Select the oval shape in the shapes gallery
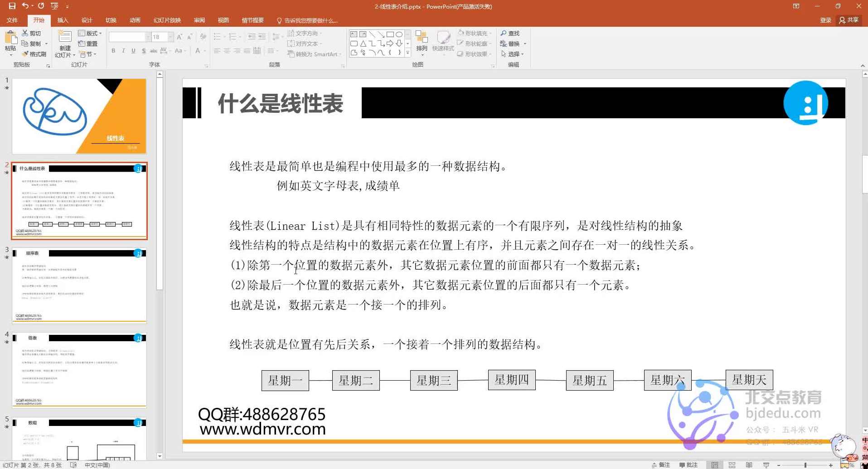This screenshot has width=868, height=469. pyautogui.click(x=398, y=34)
